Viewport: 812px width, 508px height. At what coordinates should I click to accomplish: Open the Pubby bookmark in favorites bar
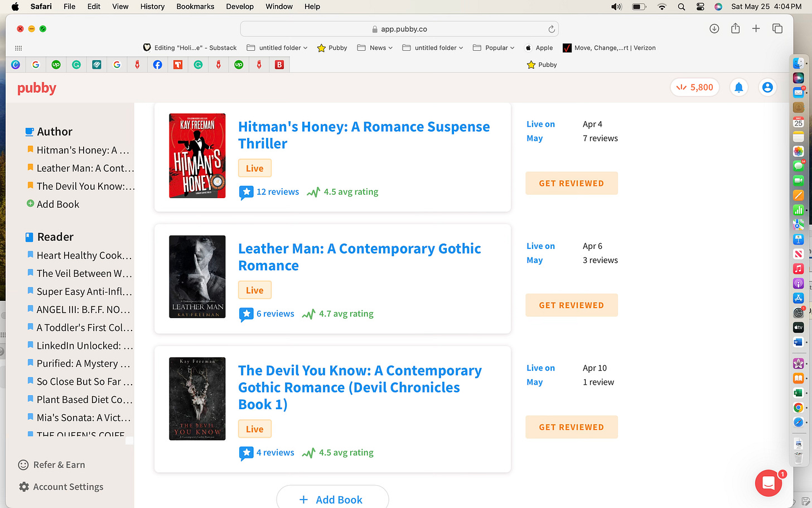point(332,48)
